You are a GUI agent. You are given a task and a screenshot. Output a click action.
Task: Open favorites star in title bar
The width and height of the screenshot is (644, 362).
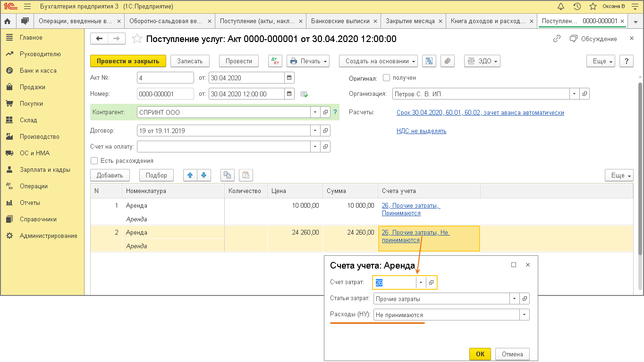[593, 7]
